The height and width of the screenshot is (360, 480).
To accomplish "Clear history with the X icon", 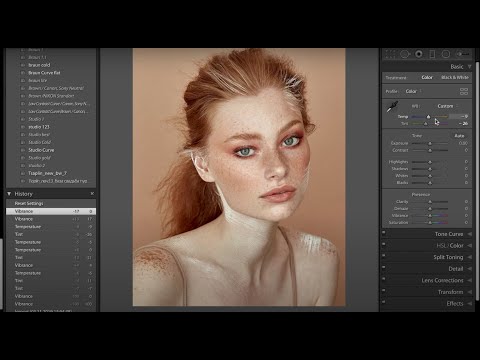I will [92, 193].
